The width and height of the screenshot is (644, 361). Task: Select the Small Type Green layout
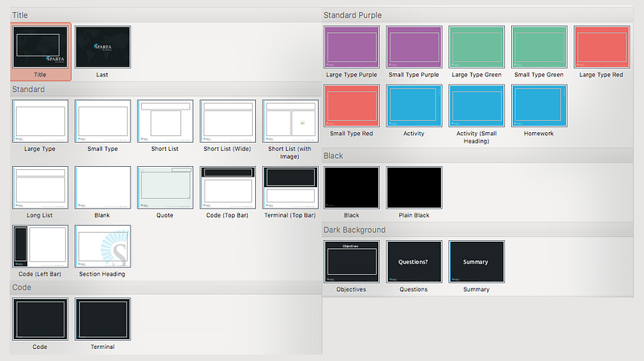pyautogui.click(x=539, y=47)
